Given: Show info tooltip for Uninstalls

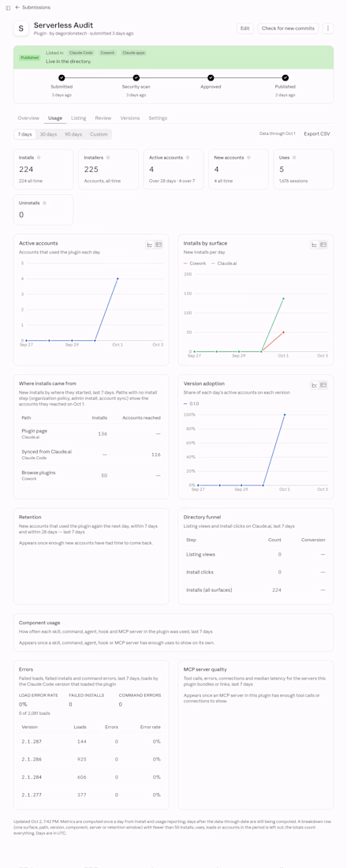Looking at the screenshot, I should 43,203.
